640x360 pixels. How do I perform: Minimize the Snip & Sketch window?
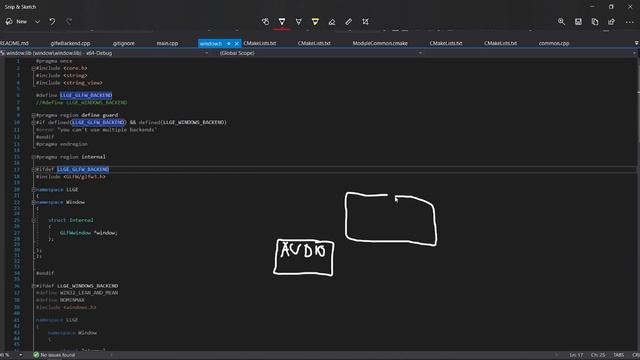click(x=592, y=7)
